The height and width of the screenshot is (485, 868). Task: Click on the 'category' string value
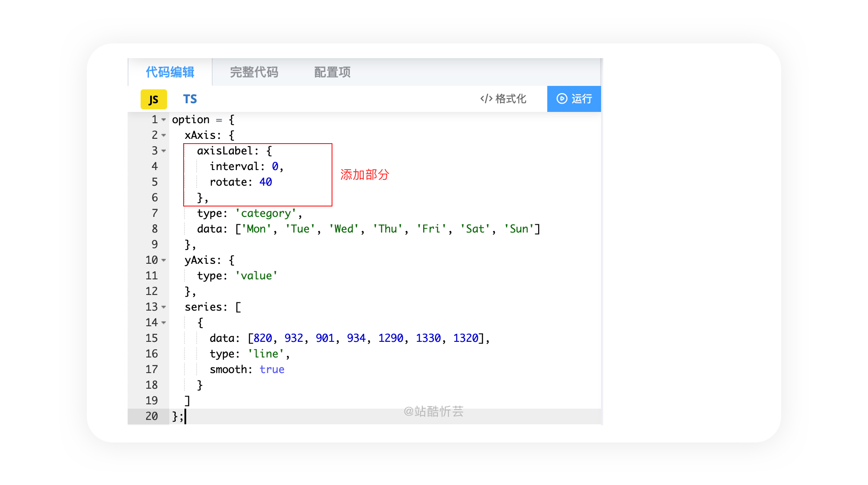(266, 213)
